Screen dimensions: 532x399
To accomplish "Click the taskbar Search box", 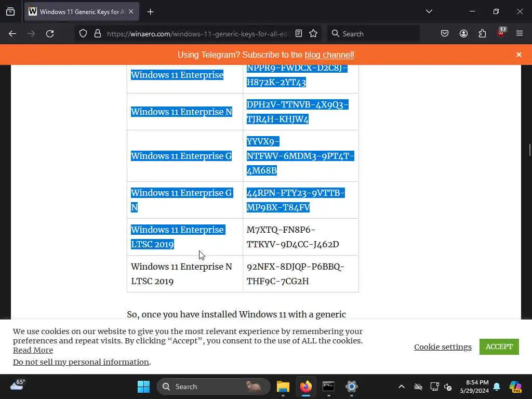I will (x=214, y=387).
